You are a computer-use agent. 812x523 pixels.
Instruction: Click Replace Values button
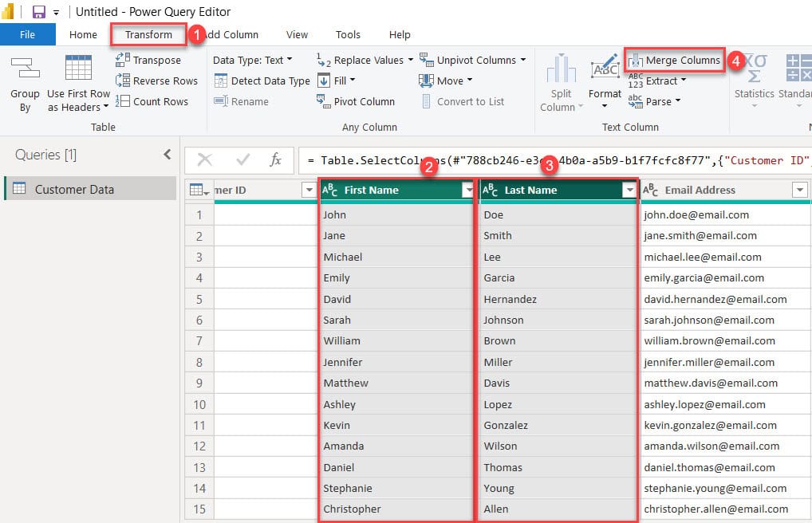pyautogui.click(x=361, y=60)
